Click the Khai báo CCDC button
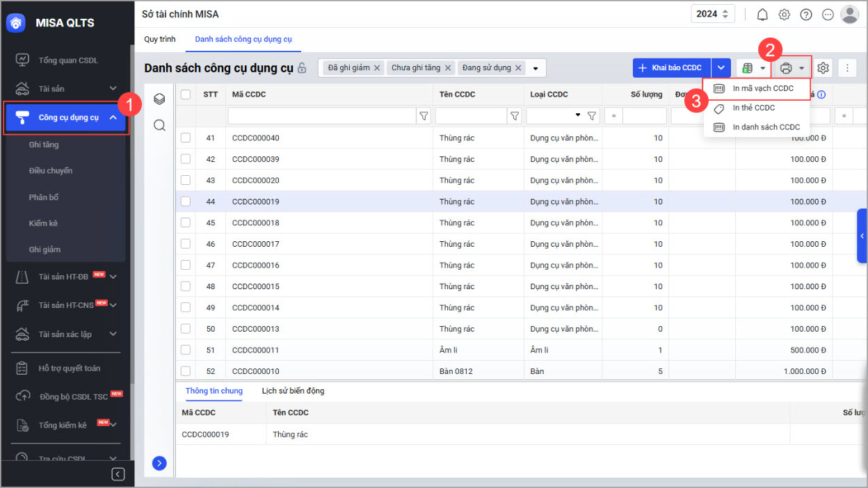Image resolution: width=868 pixels, height=488 pixels. tap(672, 68)
